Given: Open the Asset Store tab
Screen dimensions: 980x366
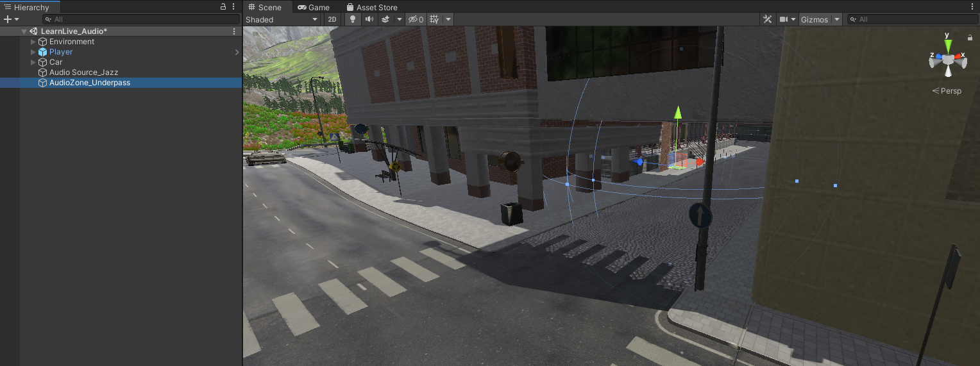Looking at the screenshot, I should click(372, 7).
